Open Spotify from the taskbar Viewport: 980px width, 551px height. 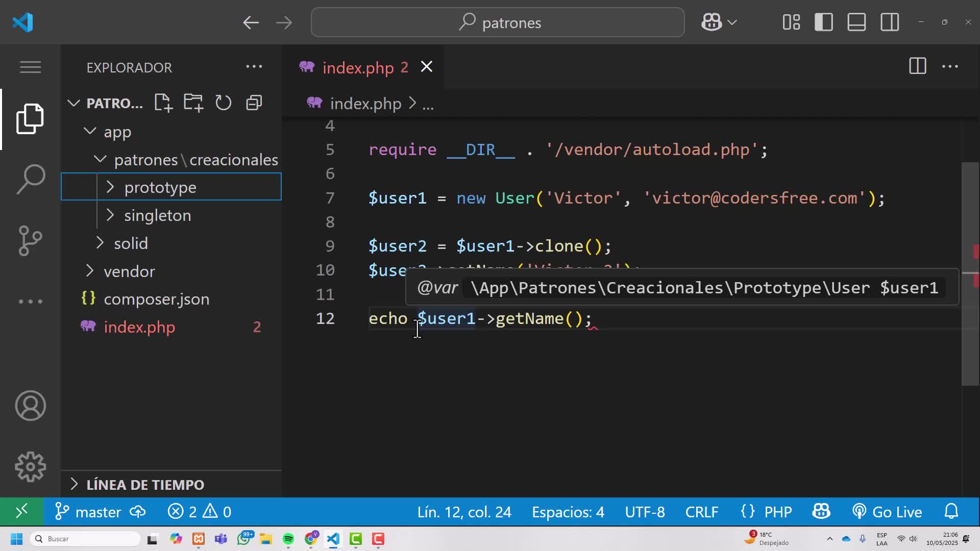click(288, 539)
